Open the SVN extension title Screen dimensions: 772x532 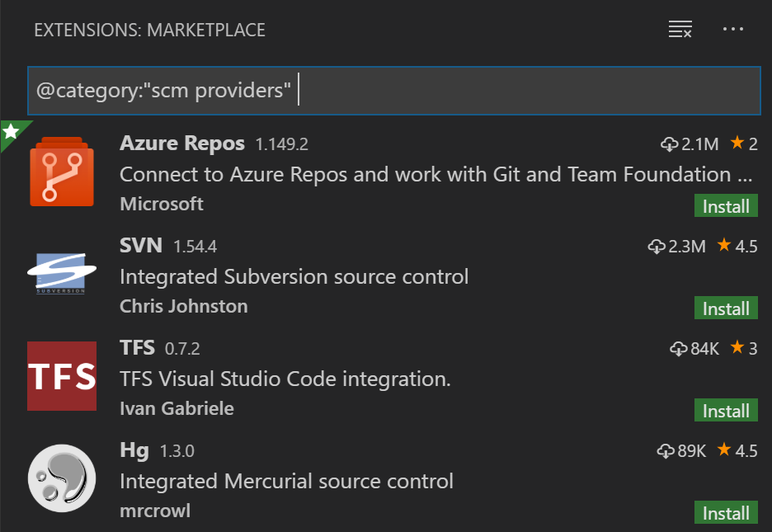point(141,245)
